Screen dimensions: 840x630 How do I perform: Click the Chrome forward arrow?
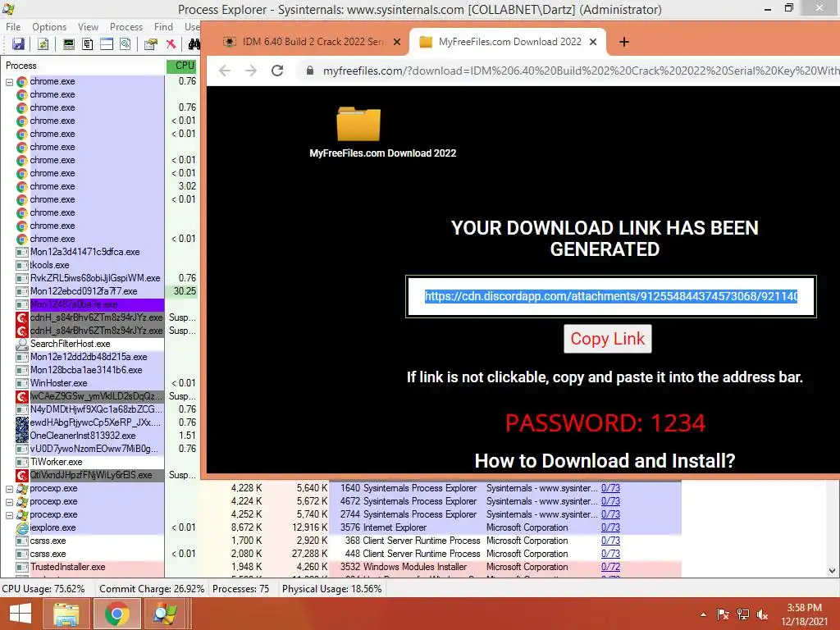pos(251,71)
